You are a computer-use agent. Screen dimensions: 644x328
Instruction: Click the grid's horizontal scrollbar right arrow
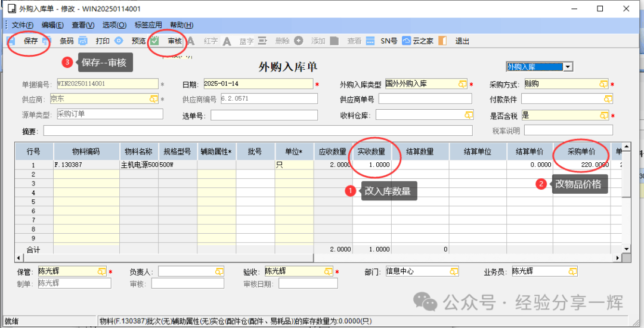point(617,258)
